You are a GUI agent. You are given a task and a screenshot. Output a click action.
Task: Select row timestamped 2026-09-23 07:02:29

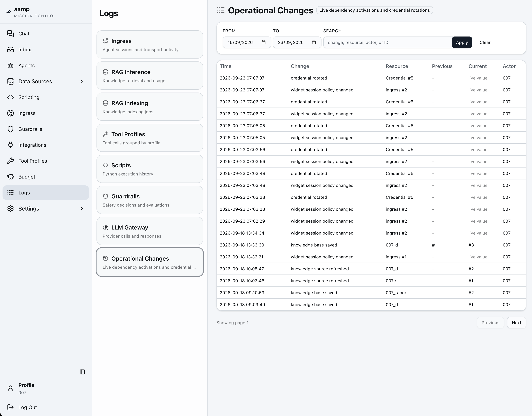[371, 221]
